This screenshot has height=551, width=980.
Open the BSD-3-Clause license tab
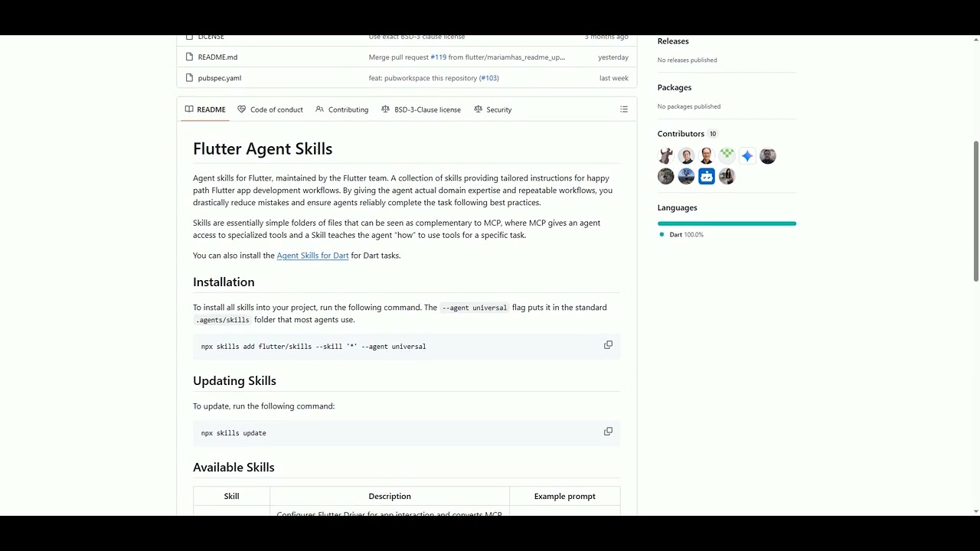coord(421,109)
